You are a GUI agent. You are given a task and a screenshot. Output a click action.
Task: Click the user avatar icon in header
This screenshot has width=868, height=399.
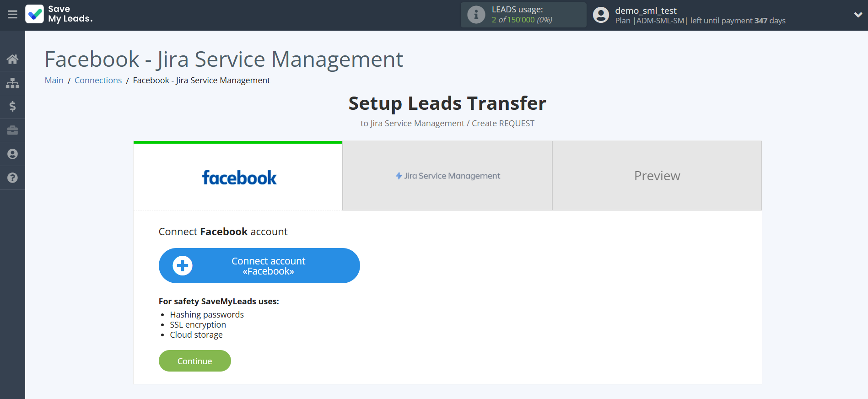pyautogui.click(x=601, y=15)
